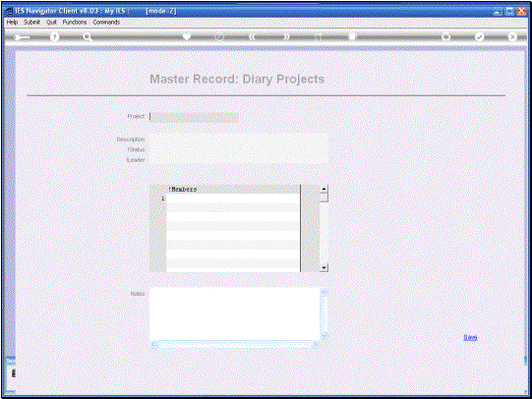Open the Functions menu

pyautogui.click(x=75, y=22)
